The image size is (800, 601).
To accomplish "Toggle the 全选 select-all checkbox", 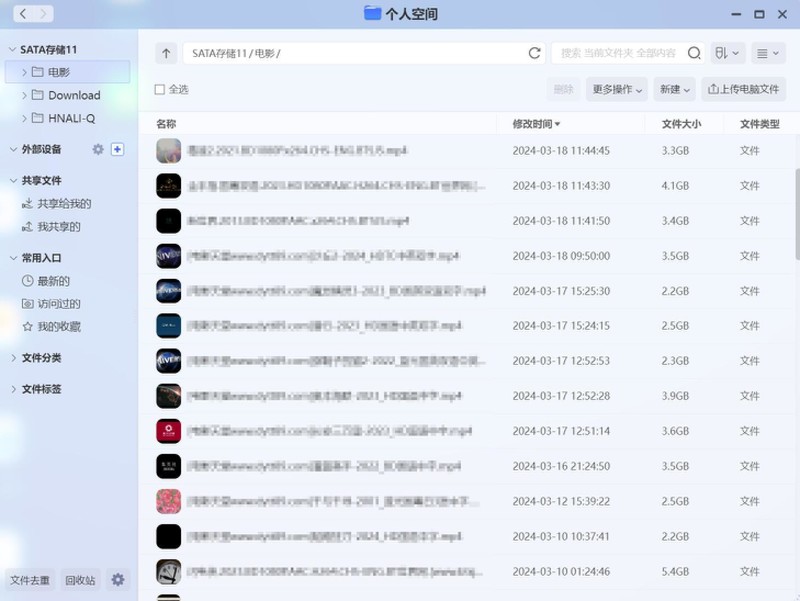I will pos(160,89).
